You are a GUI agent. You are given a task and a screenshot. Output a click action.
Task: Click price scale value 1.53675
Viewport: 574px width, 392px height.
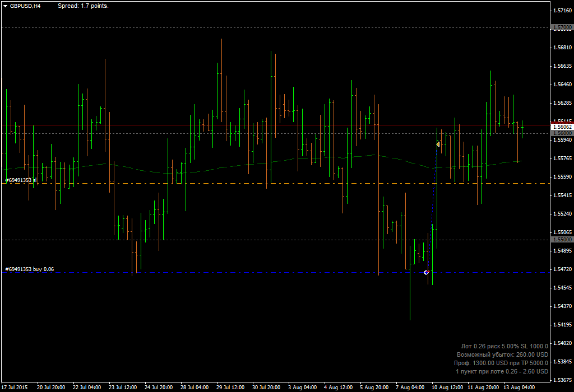(562, 380)
